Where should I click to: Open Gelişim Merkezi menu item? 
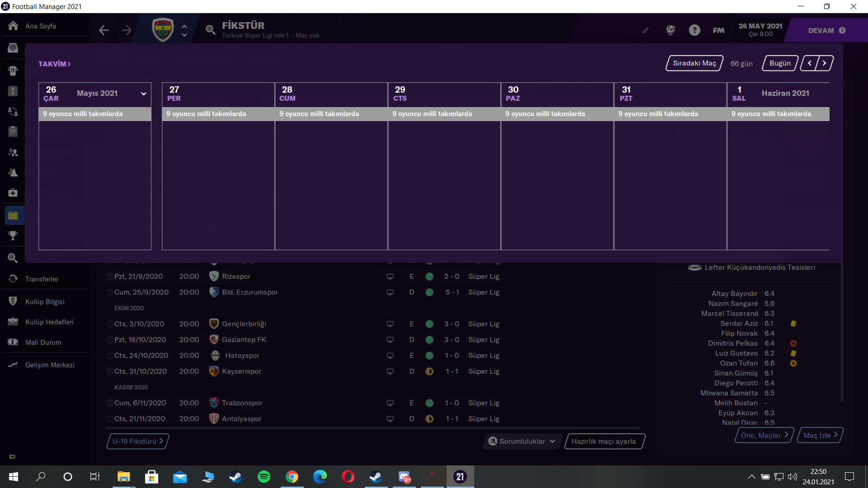[50, 365]
